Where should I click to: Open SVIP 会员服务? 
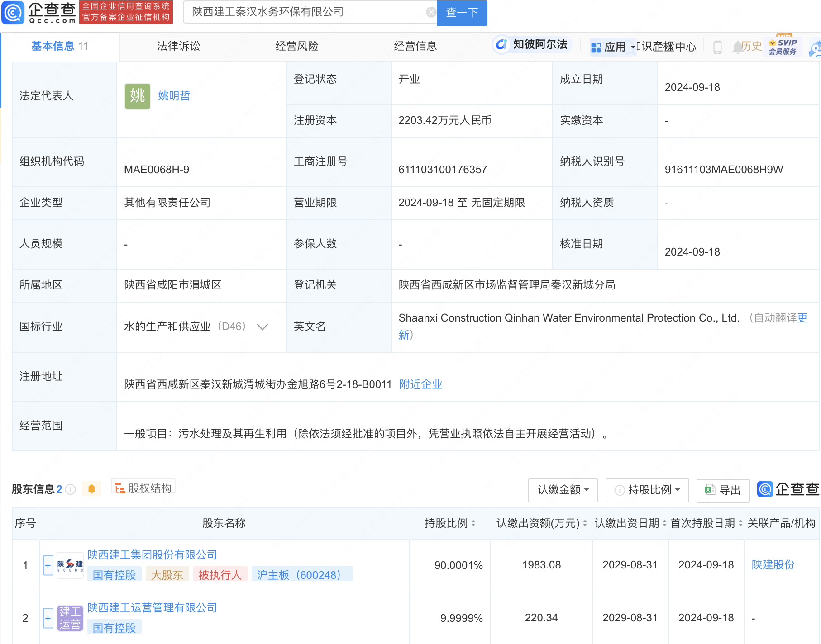click(783, 47)
